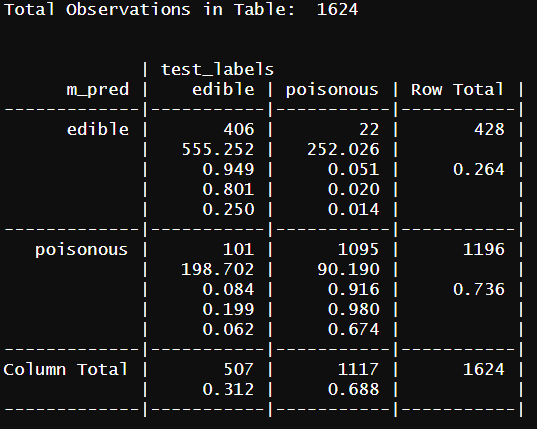Select the chi-square value 198.702
537x429 pixels.
217,269
